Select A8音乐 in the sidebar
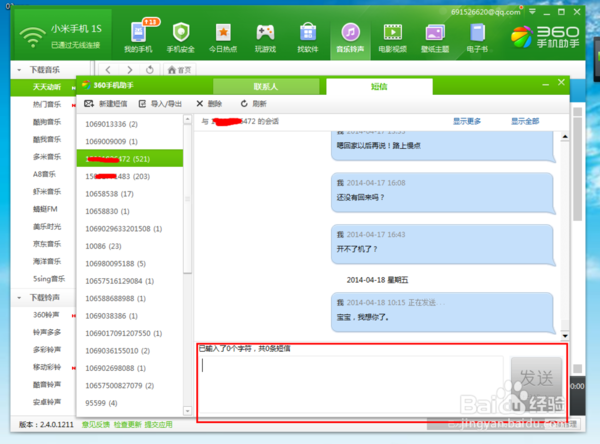The width and height of the screenshot is (600, 444). click(44, 174)
